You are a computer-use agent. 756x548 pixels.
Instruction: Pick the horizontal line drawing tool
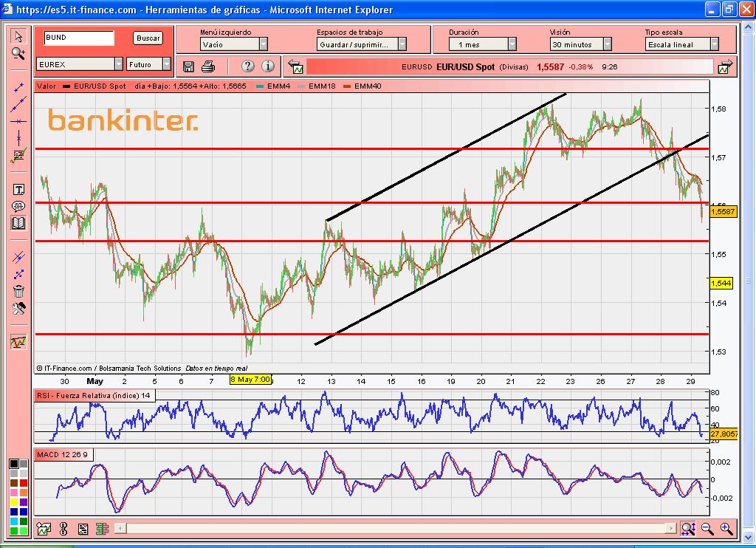[18, 120]
